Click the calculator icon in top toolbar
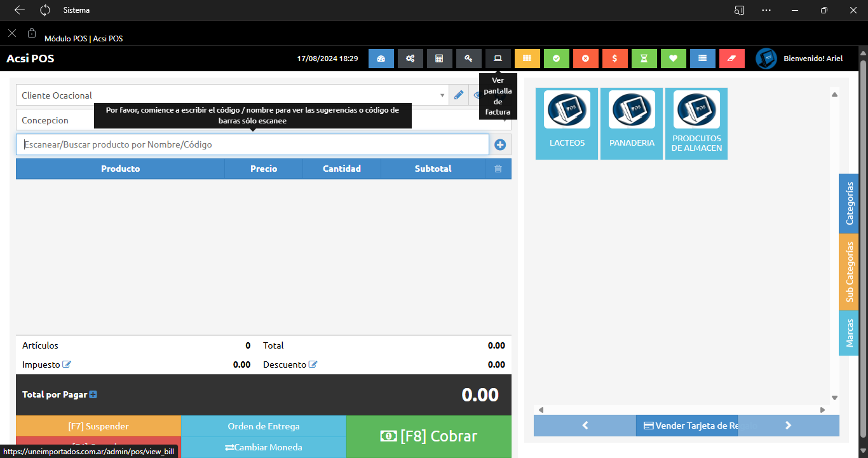This screenshot has width=868, height=458. coord(439,59)
